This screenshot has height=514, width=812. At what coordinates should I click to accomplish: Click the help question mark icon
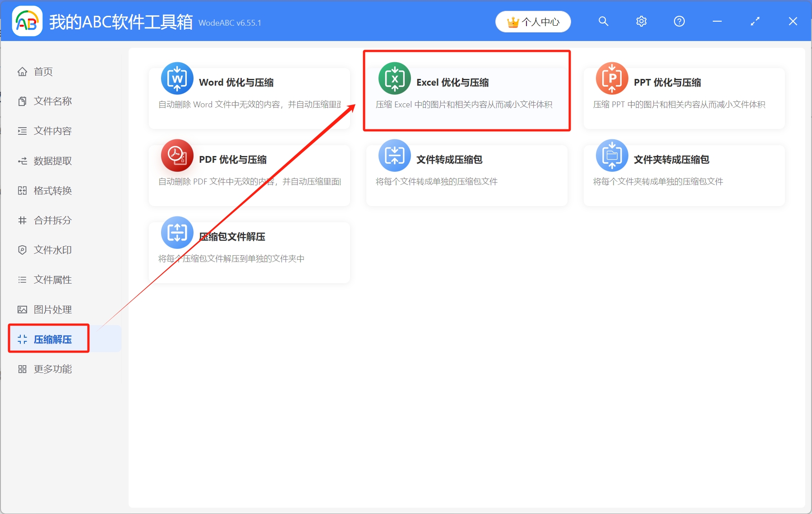[x=679, y=21]
